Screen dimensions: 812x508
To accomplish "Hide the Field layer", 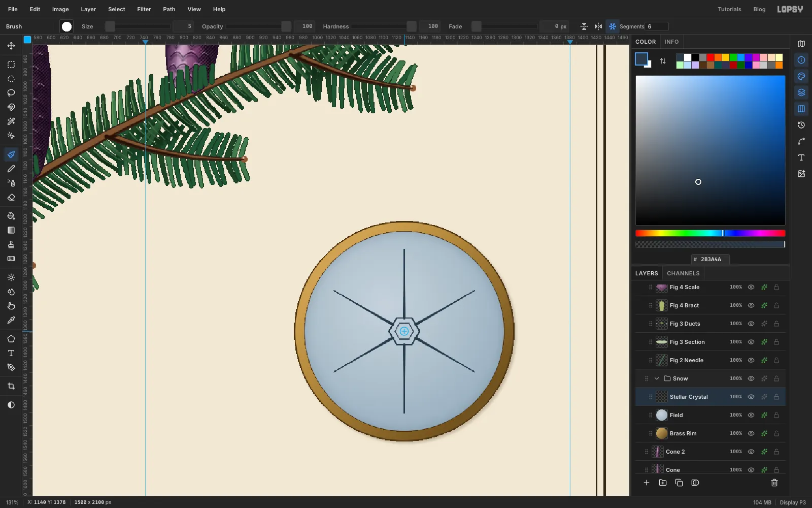I will coord(751,415).
